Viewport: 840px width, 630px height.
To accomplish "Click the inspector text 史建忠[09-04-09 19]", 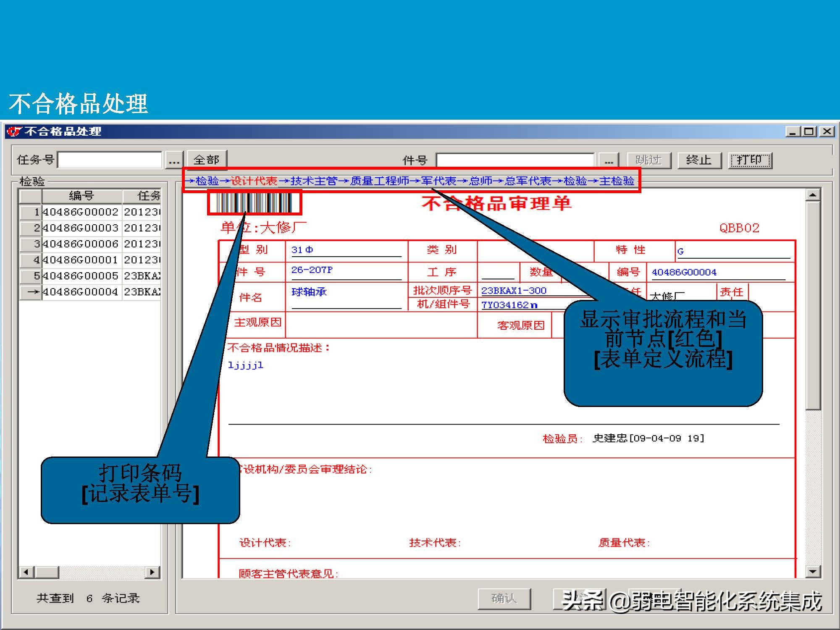I will [648, 438].
